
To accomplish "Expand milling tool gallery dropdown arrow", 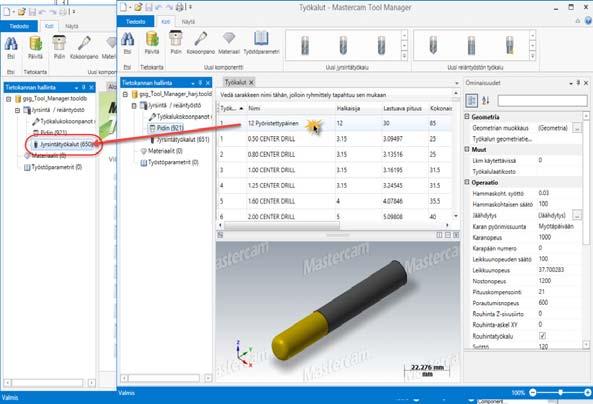I will tap(404, 56).
